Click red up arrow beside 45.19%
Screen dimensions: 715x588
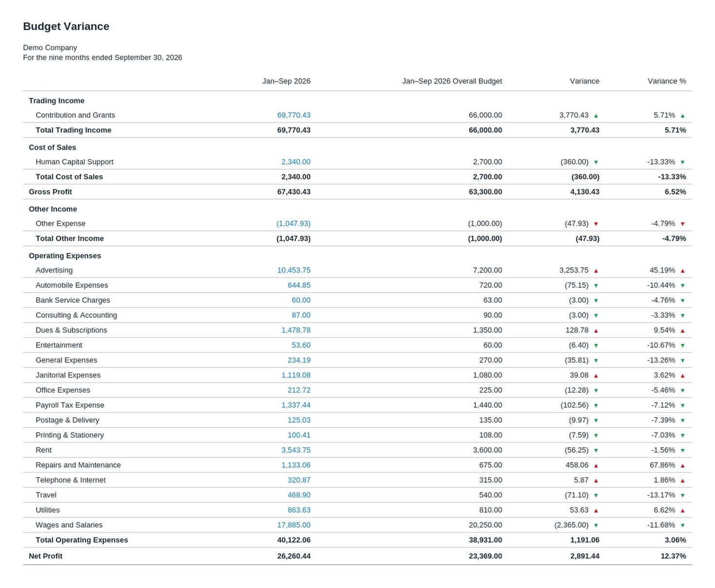[683, 270]
